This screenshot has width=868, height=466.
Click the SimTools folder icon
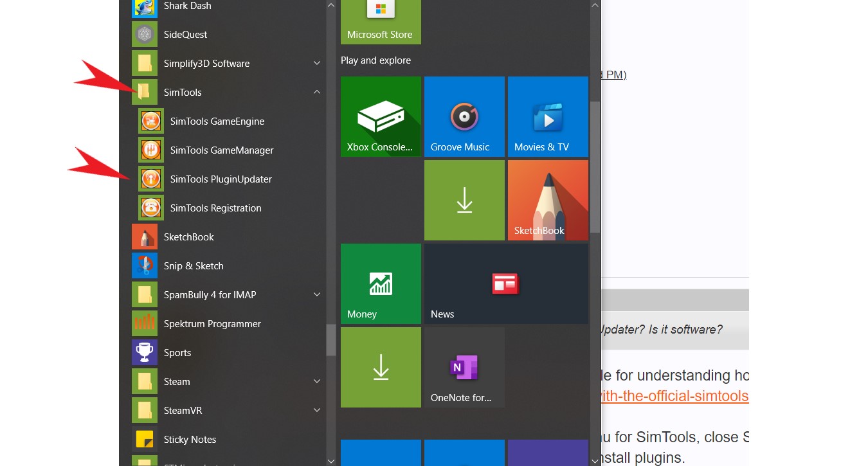pos(145,92)
